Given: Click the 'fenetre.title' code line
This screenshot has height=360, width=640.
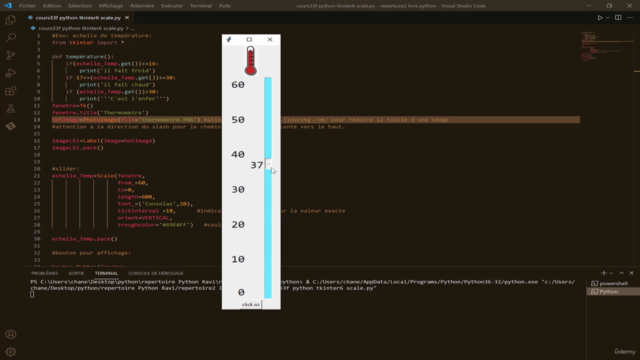Looking at the screenshot, I should pos(100,113).
